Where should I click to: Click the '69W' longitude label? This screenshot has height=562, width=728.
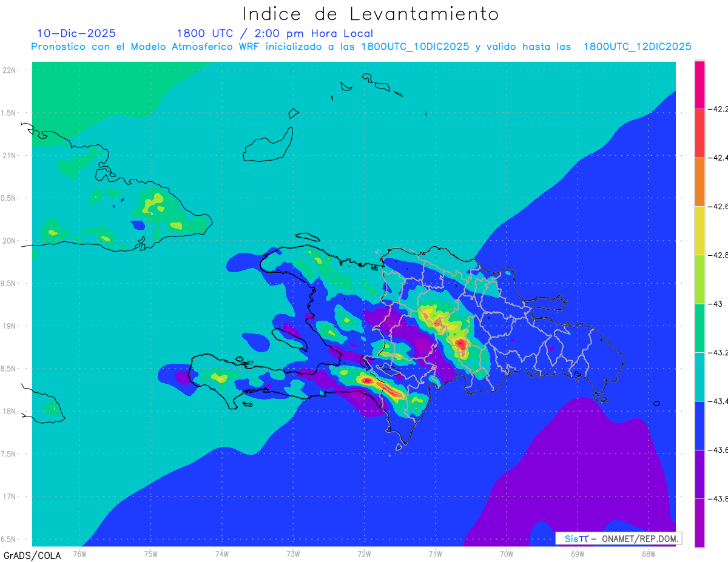pyautogui.click(x=578, y=554)
